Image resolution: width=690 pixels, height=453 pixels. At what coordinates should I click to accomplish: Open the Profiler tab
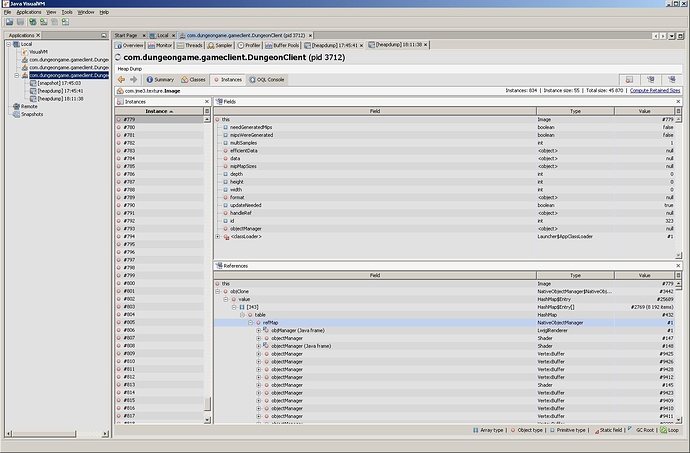click(x=249, y=45)
